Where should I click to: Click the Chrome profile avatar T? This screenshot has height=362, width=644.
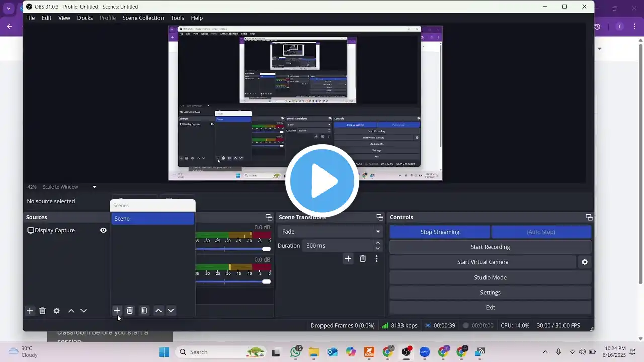(620, 26)
